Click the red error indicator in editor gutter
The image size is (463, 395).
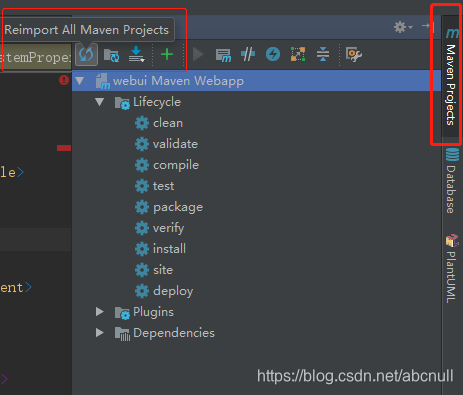(x=64, y=80)
